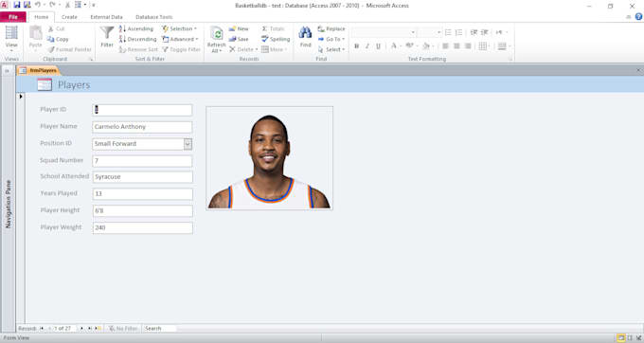644x343 pixels.
Task: Toggle Italic text formatting
Action: coord(367,46)
